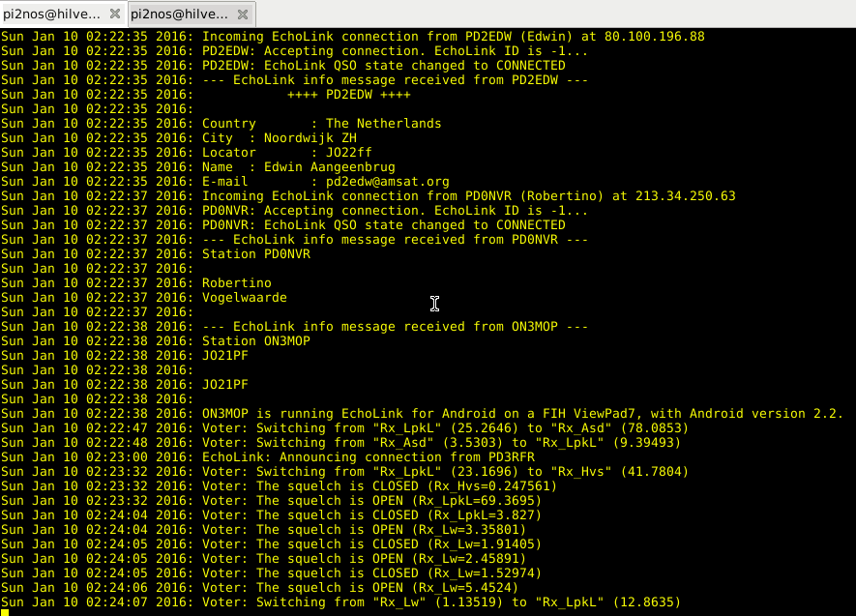Click the ++++ PD2EDW ++++ header line
Viewport: 856px width, 616px height.
(349, 95)
